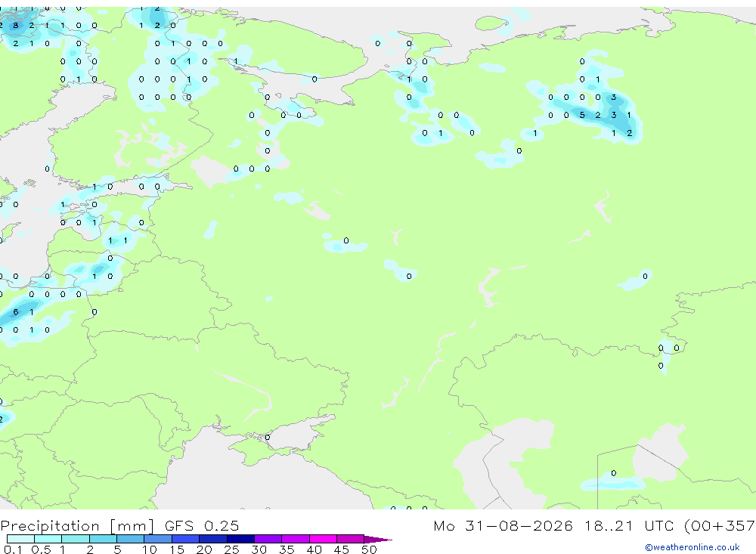Image resolution: width=756 pixels, height=554 pixels.
Task: Click the lightest 0.1–0.5 mm legend swatch
Action: 20,539
